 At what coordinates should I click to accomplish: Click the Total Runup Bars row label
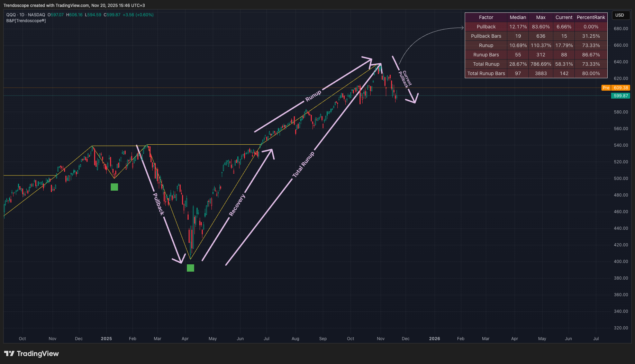pos(486,73)
